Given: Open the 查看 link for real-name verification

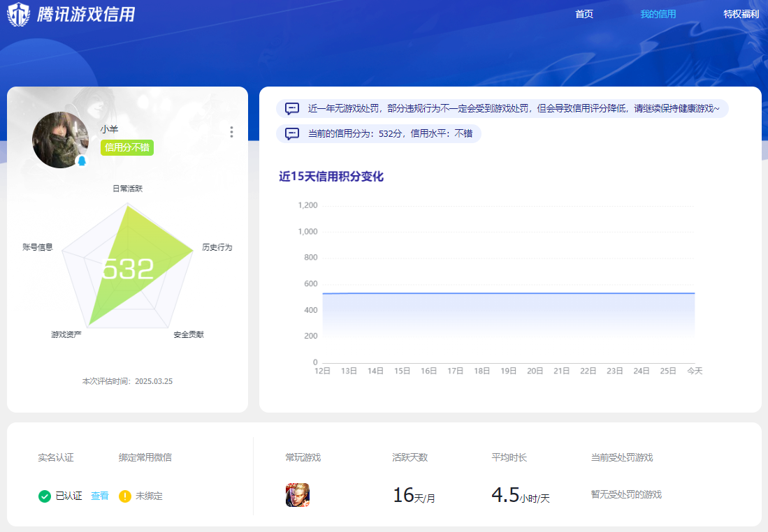Looking at the screenshot, I should click(100, 496).
